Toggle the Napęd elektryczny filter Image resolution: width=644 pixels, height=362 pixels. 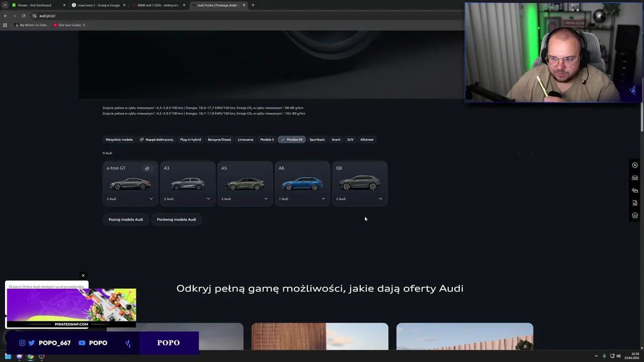coord(156,139)
